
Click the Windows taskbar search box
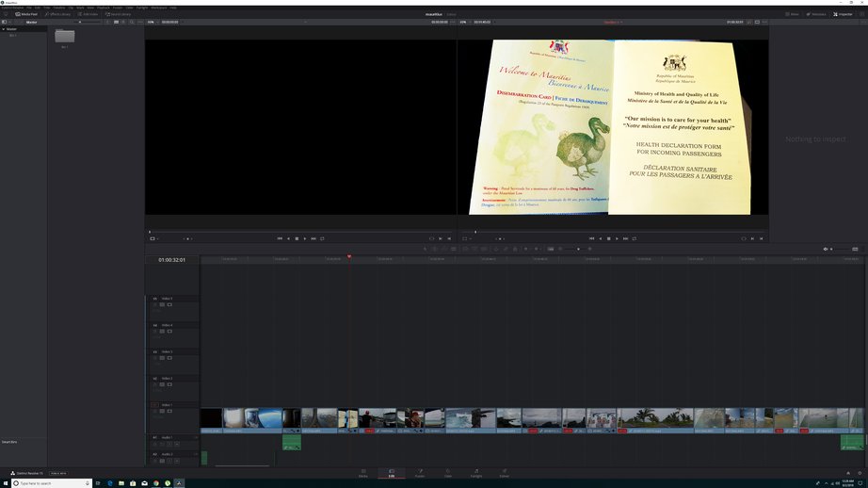51,483
